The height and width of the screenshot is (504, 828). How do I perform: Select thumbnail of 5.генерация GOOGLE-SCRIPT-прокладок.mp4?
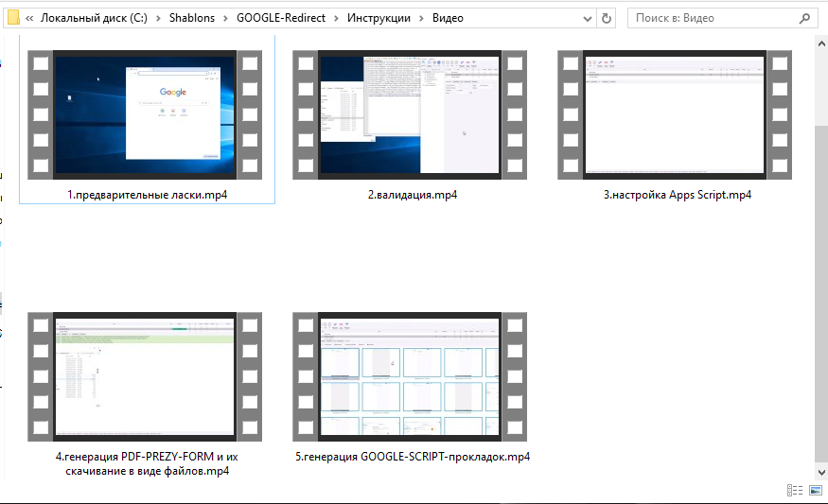click(410, 376)
